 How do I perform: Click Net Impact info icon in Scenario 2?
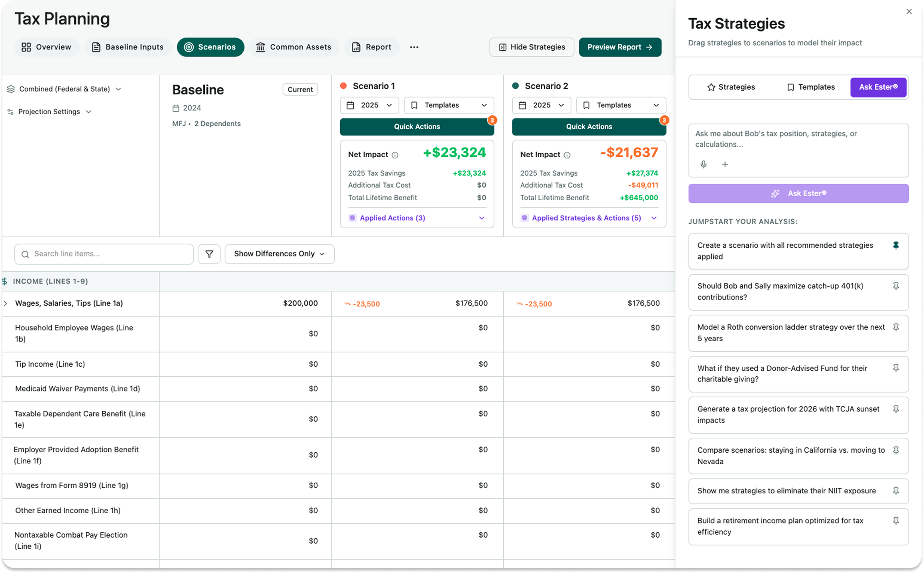pos(567,155)
